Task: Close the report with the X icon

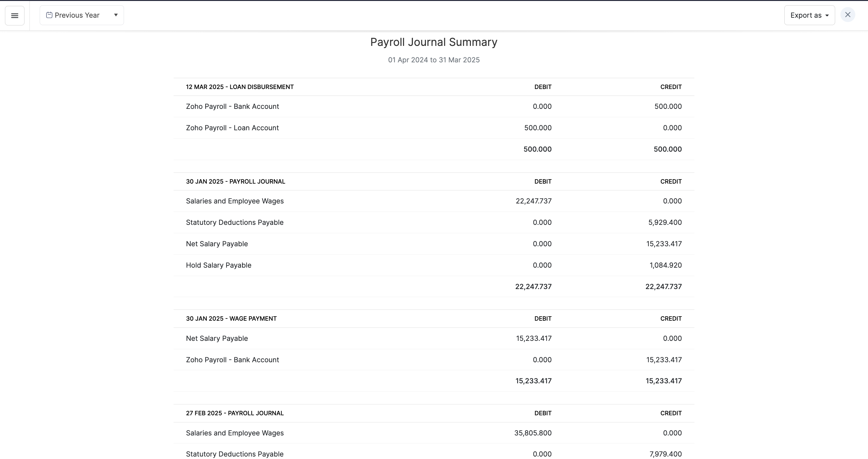Action: coord(848,15)
